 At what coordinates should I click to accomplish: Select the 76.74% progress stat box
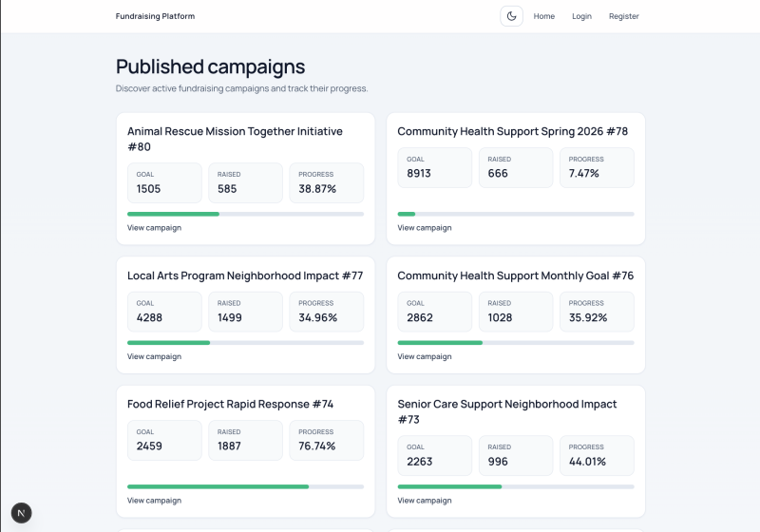(x=326, y=440)
